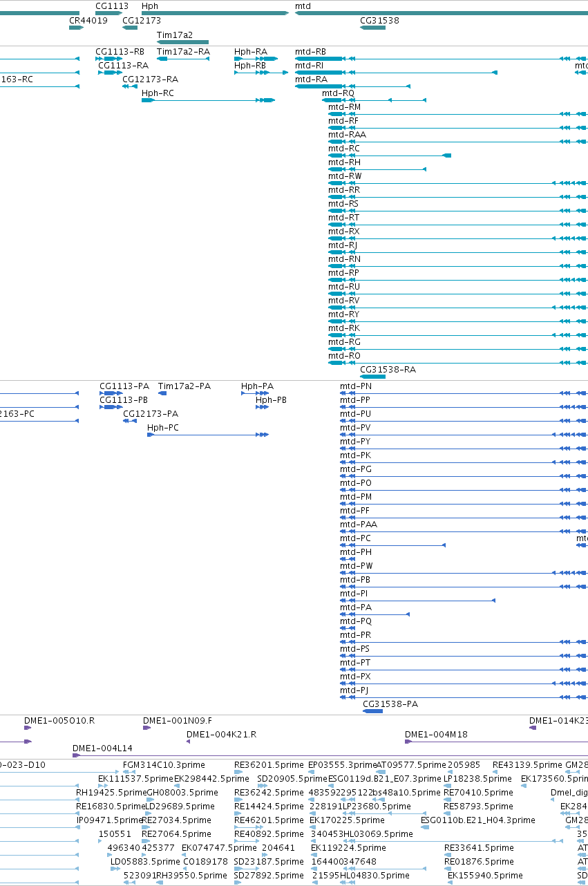Click the mtd-RO transcript label
Viewport: 588px width, 886px height.
tap(344, 356)
